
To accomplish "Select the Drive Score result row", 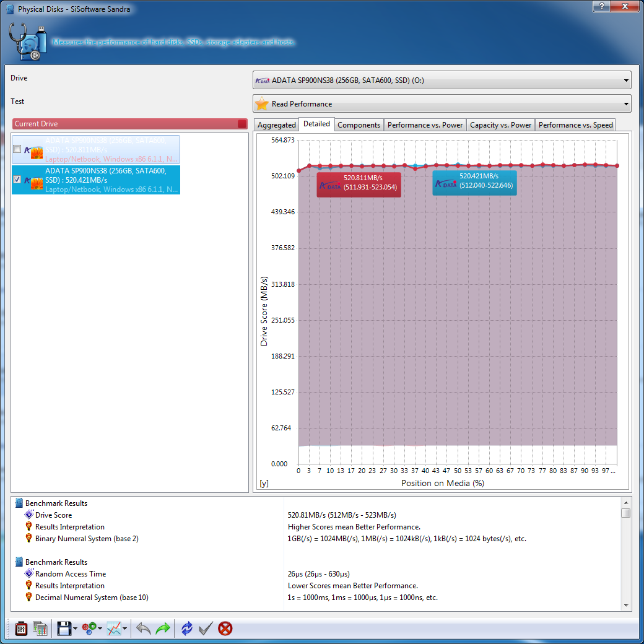I will coord(315,515).
